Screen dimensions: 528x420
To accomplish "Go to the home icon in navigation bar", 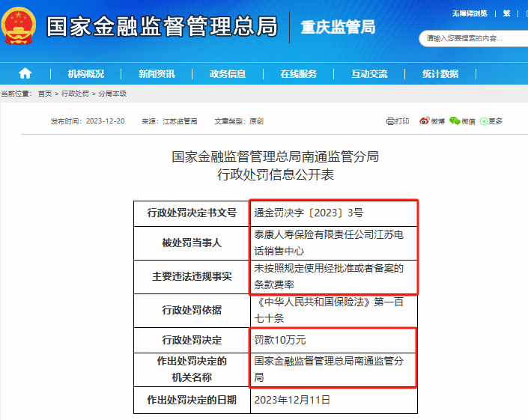I will pyautogui.click(x=25, y=73).
